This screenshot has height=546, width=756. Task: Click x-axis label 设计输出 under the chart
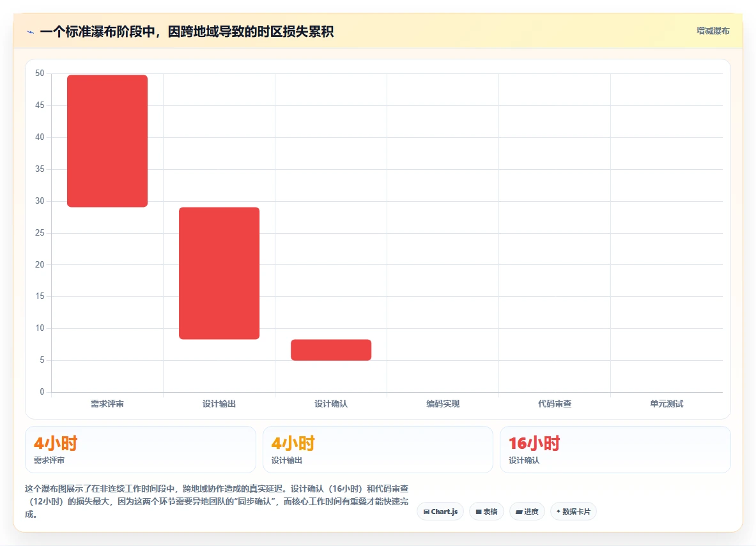pos(219,404)
